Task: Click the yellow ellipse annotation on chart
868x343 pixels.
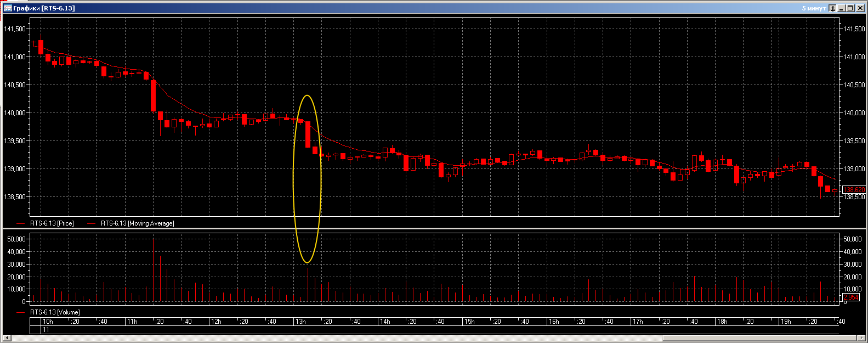Action: pos(294,181)
